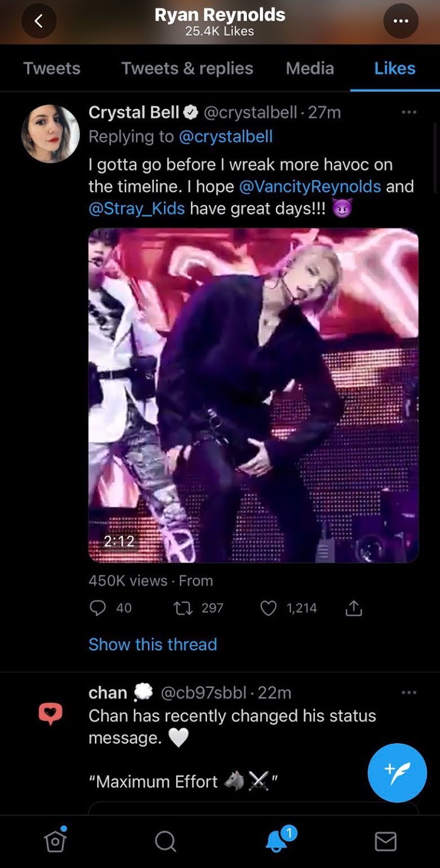Switch to Tweets & replies tab
Image resolution: width=440 pixels, height=868 pixels.
[187, 68]
